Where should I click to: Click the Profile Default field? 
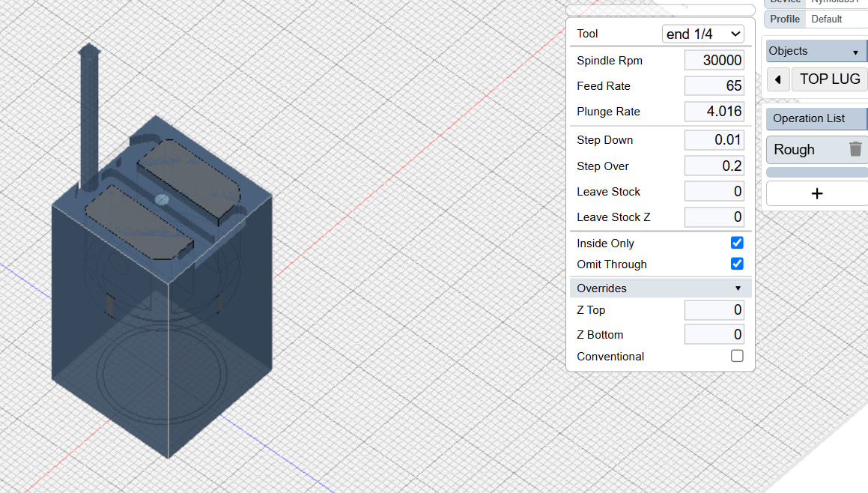835,19
